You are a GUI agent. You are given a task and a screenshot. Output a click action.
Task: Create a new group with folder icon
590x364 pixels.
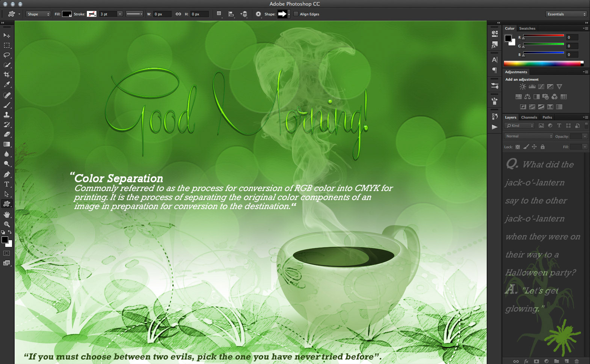tap(556, 361)
